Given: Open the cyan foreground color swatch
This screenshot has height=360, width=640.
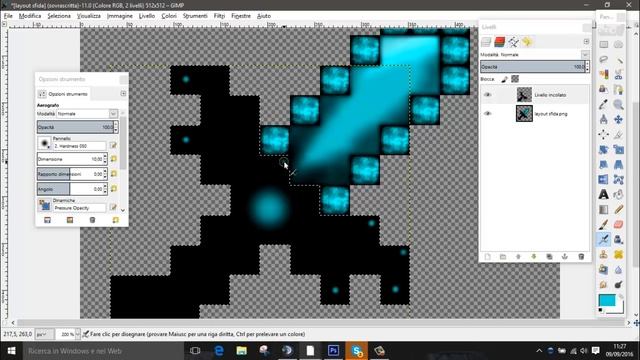Looking at the screenshot, I should coord(607,300).
